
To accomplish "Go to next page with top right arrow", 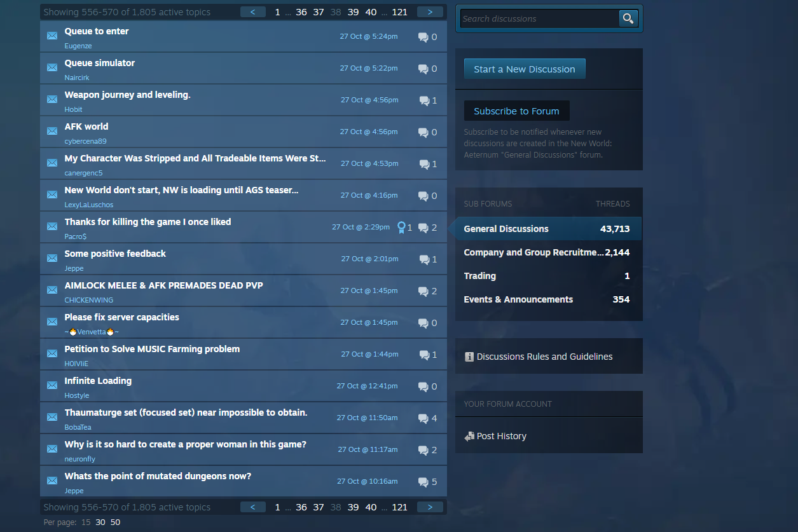I will click(x=430, y=11).
